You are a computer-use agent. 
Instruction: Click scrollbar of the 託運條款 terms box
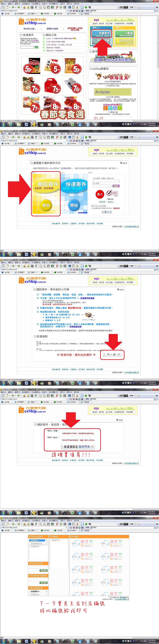pos(121,345)
